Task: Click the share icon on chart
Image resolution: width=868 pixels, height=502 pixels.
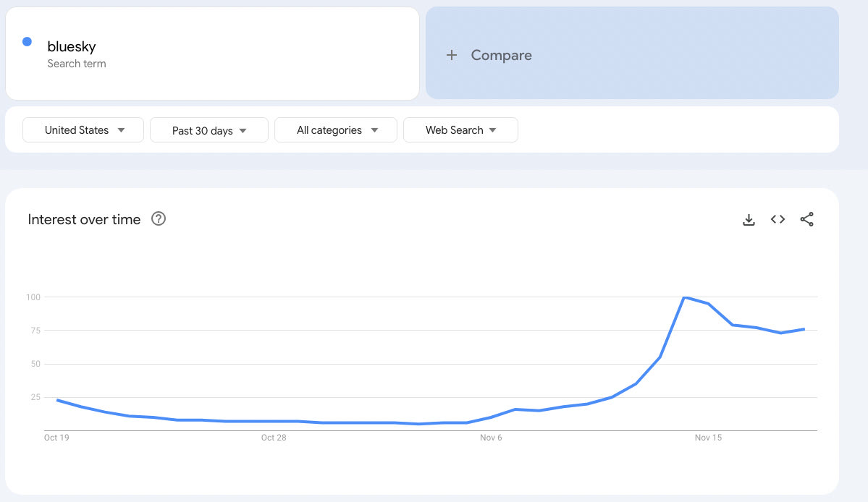Action: click(806, 219)
